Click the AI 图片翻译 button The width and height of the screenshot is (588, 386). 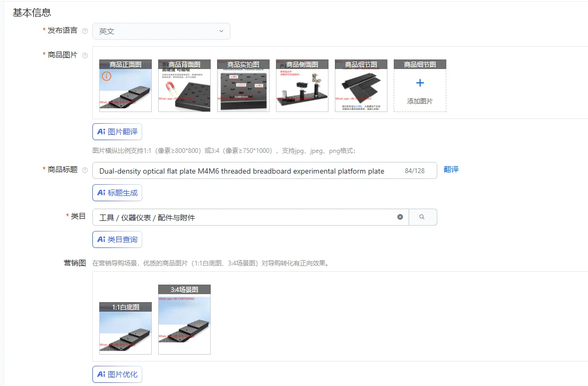[117, 132]
